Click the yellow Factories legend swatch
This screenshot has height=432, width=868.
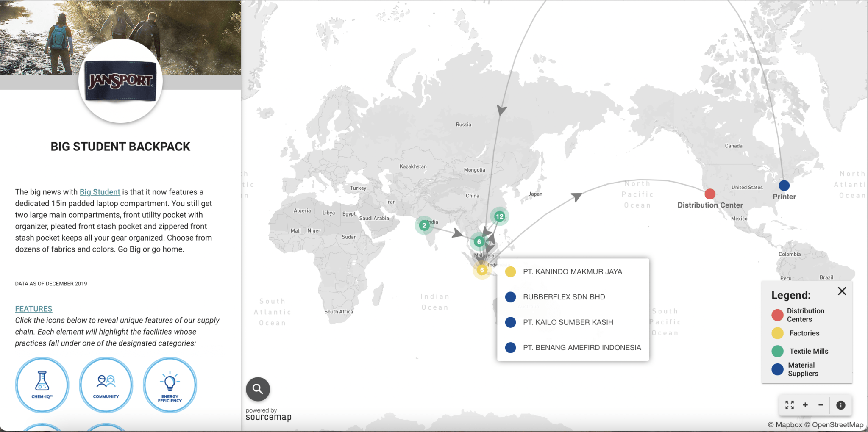pos(777,333)
